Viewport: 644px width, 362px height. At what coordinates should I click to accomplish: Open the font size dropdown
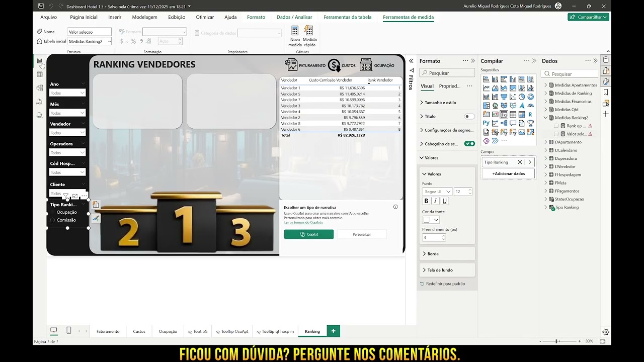(x=463, y=191)
